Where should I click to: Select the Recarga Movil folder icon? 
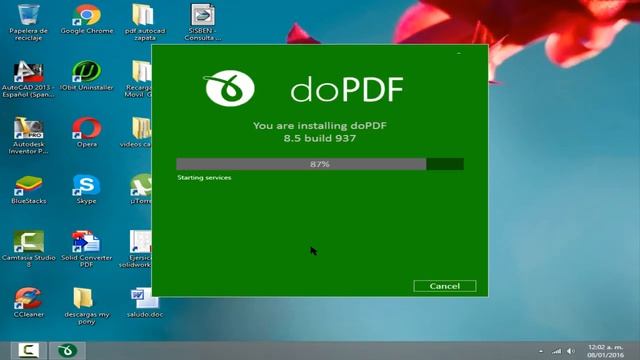pos(138,79)
